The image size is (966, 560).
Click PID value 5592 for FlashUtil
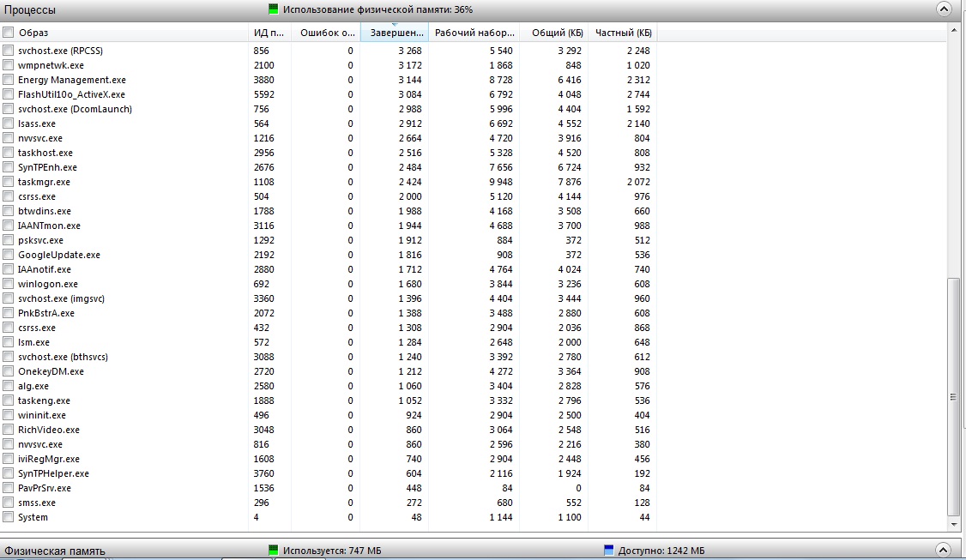click(x=264, y=94)
